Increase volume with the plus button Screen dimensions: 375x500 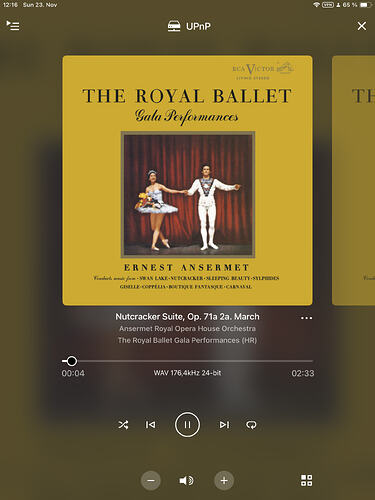224,480
